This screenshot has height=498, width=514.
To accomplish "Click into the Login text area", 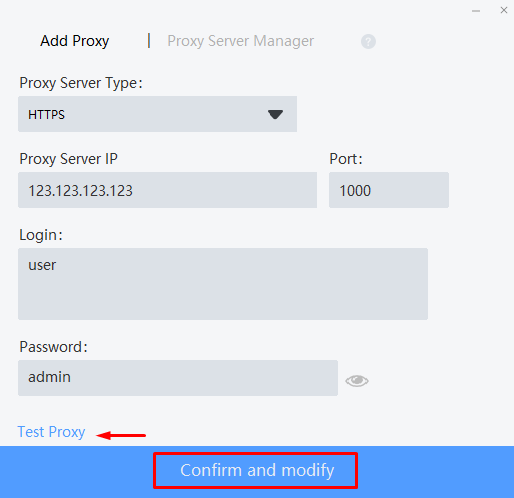I will pyautogui.click(x=223, y=284).
